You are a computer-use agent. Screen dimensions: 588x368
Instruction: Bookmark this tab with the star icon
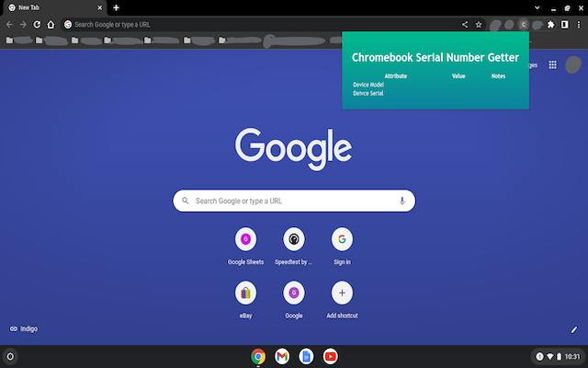pos(479,25)
